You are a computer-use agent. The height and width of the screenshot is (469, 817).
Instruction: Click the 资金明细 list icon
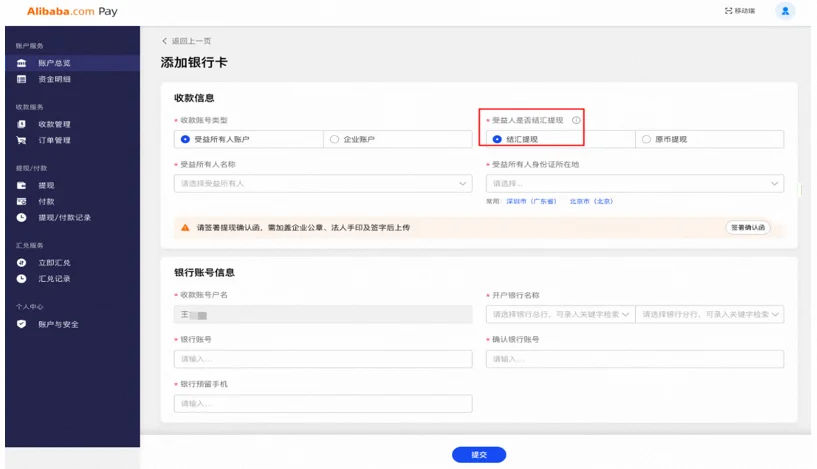point(21,79)
